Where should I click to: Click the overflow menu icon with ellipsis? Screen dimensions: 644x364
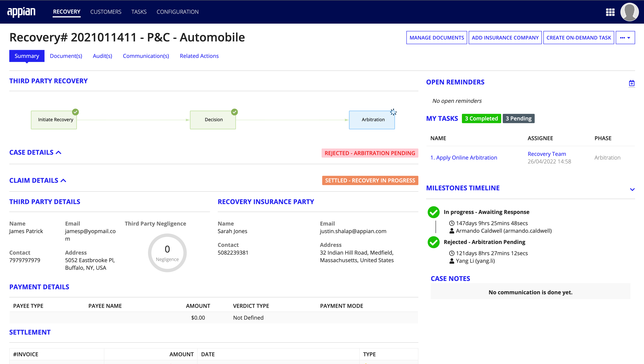tap(625, 38)
